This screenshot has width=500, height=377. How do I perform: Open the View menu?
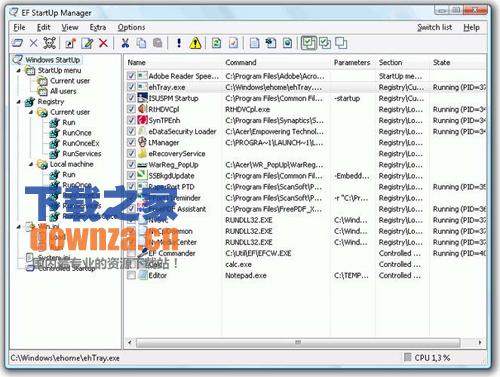[x=70, y=27]
